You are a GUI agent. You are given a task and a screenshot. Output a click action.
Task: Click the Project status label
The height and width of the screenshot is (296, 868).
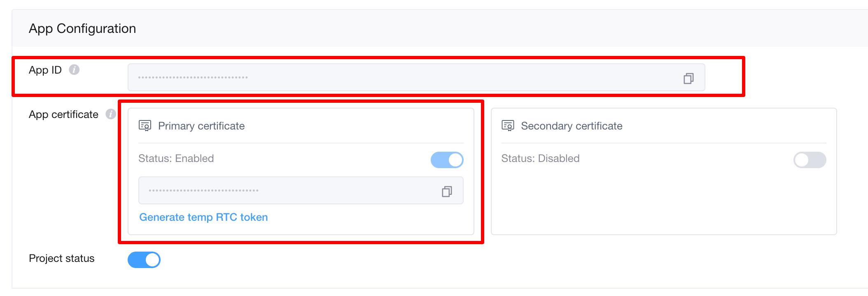pos(62,258)
